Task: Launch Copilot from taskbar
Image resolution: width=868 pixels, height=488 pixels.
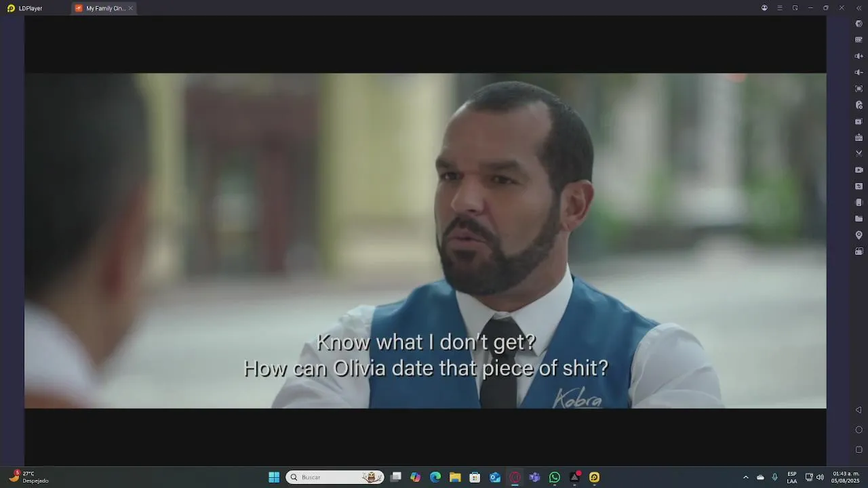Action: click(x=416, y=477)
